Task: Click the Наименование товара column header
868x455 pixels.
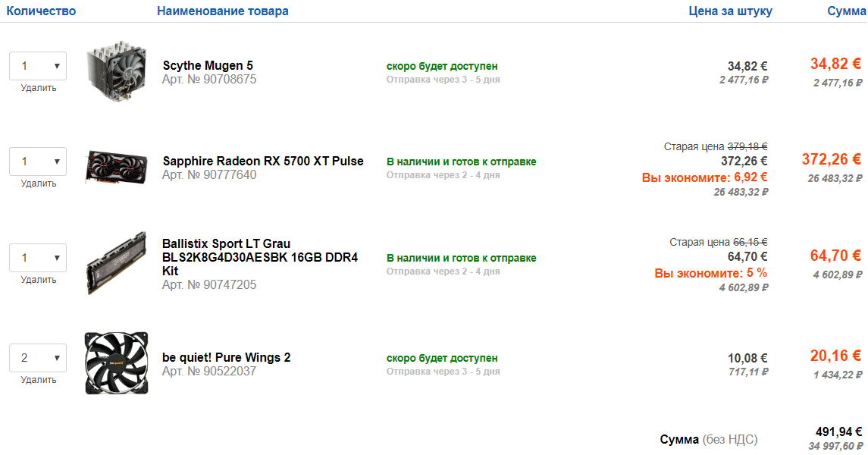Action: click(x=223, y=11)
